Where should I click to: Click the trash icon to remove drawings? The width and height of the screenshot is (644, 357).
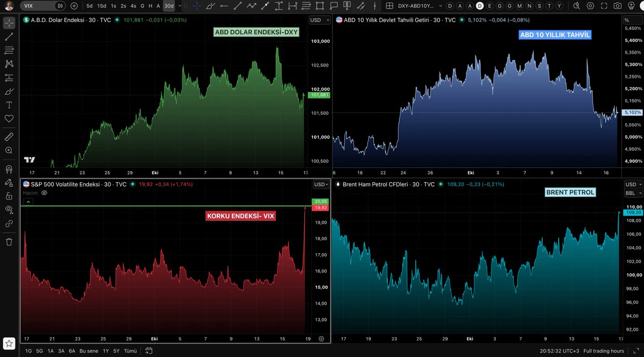pyautogui.click(x=9, y=242)
